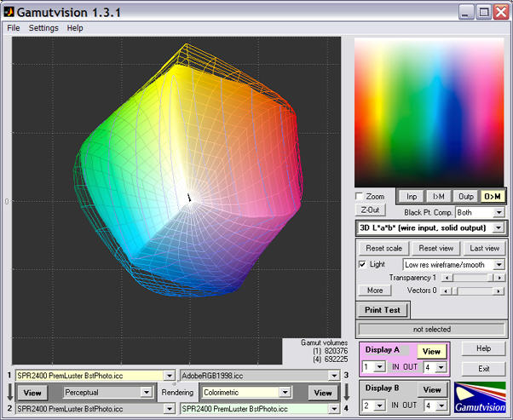Open the Settings menu
Screen dimensions: 513x420
43,28
